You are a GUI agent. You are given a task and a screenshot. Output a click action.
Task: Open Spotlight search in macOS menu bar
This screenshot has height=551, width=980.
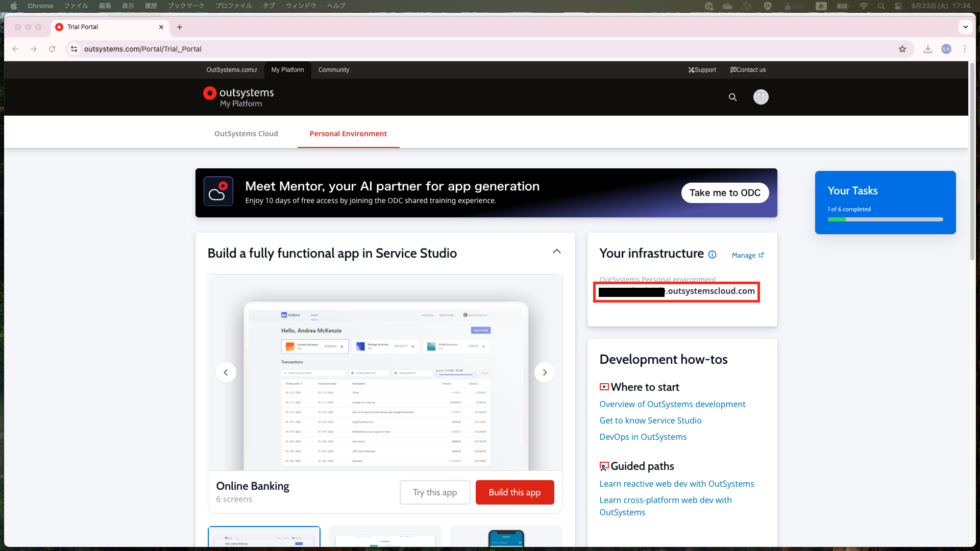coord(881,6)
